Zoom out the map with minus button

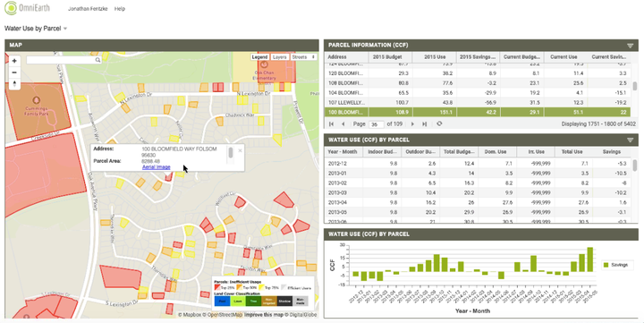pos(14,72)
